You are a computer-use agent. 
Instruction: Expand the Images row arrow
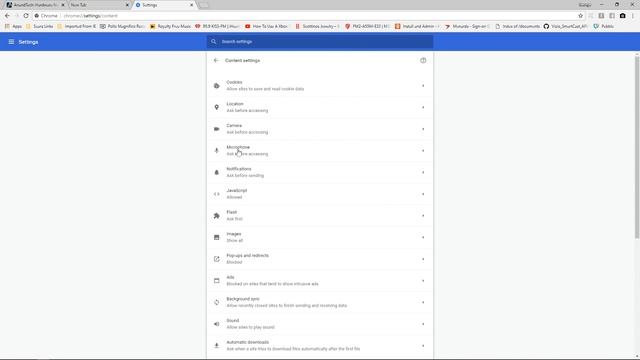pyautogui.click(x=423, y=237)
